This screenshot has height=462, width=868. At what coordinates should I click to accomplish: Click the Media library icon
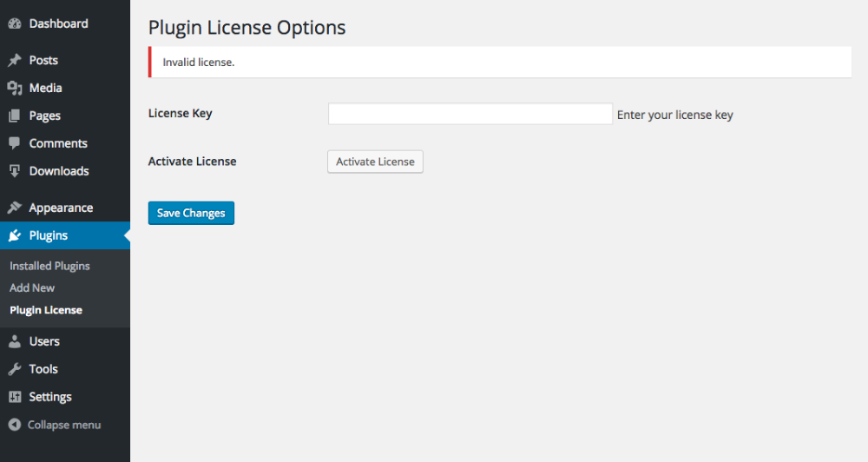tap(15, 89)
